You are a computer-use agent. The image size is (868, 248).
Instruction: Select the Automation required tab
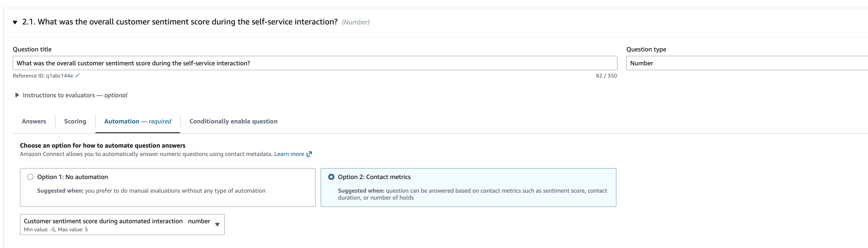(x=138, y=121)
